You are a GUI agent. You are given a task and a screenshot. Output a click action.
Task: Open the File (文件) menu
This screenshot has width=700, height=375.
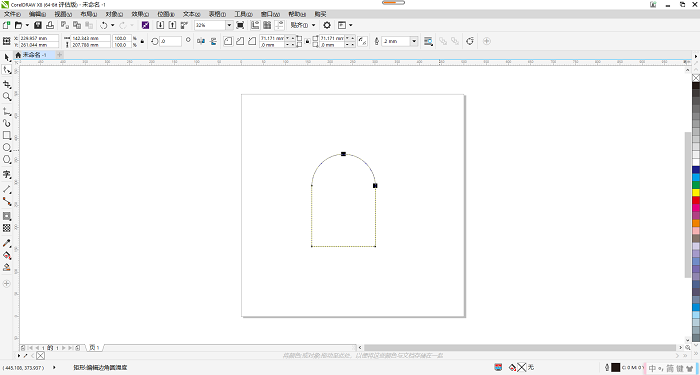(x=12, y=14)
